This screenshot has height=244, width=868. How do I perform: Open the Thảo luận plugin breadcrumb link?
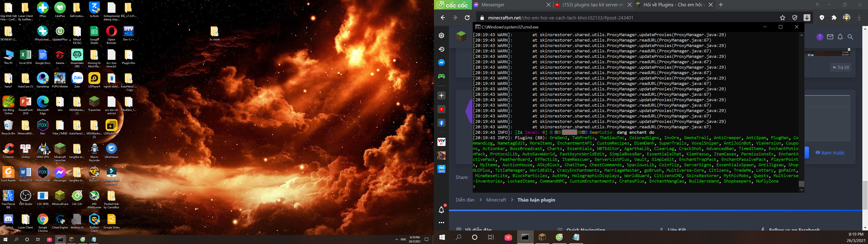click(x=536, y=200)
